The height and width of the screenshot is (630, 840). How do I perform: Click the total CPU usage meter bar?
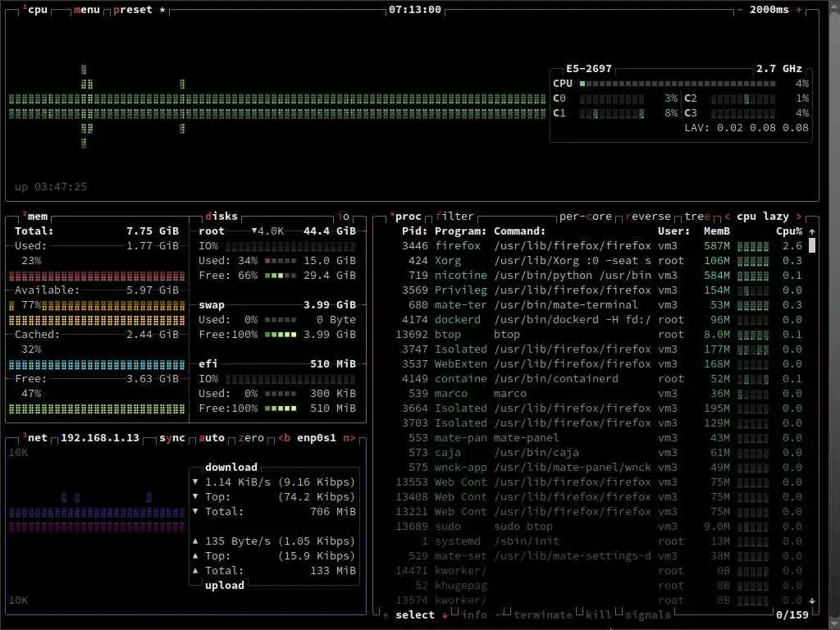[x=678, y=84]
